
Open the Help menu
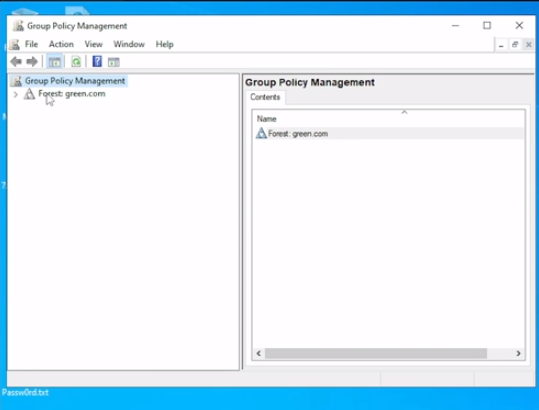tap(164, 44)
